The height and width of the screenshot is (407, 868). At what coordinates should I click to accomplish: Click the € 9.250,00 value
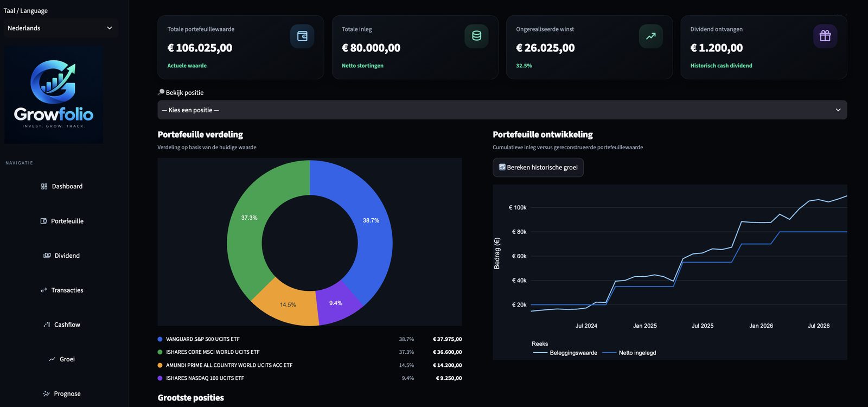449,378
